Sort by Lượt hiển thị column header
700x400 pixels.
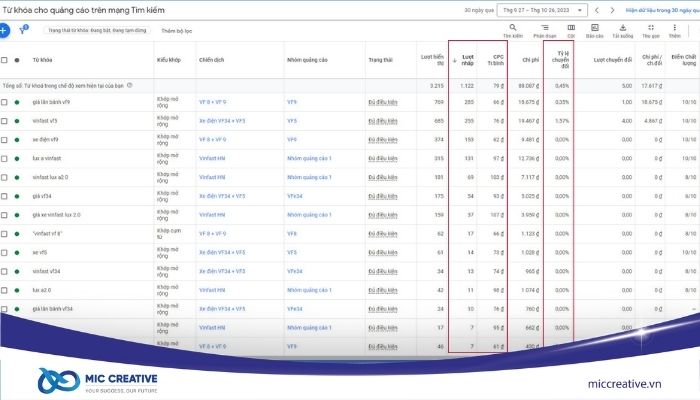[x=432, y=60]
